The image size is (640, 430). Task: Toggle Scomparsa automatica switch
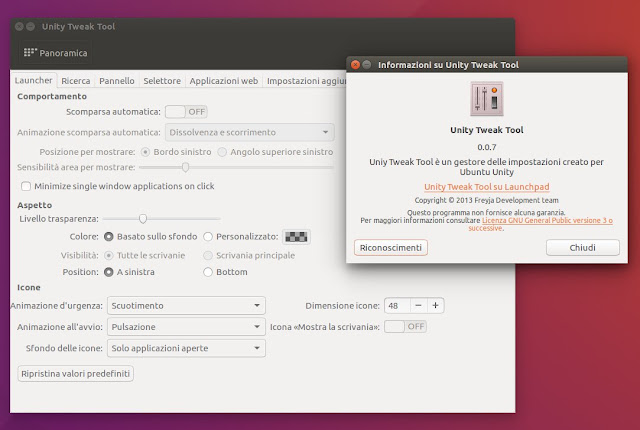[x=186, y=112]
